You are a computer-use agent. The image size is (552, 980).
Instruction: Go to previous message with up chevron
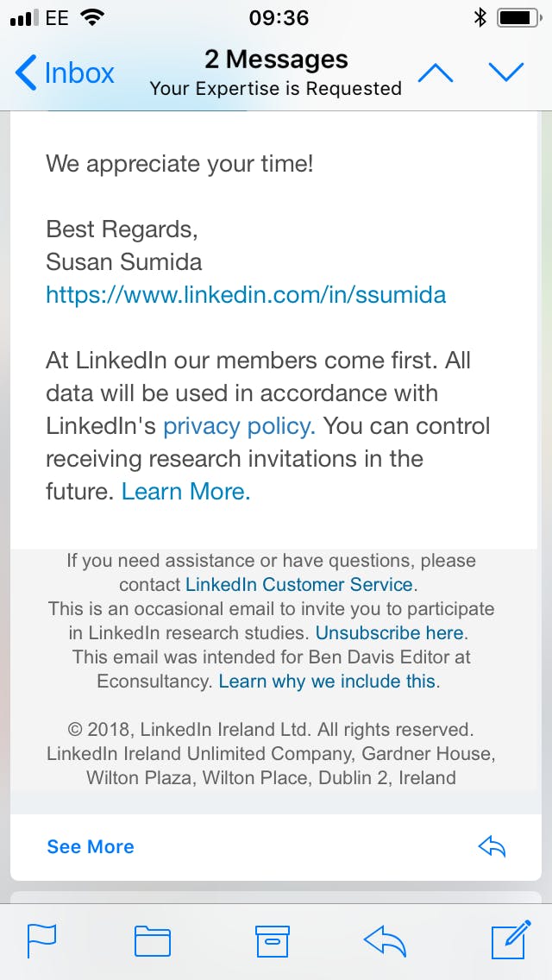[x=436, y=72]
